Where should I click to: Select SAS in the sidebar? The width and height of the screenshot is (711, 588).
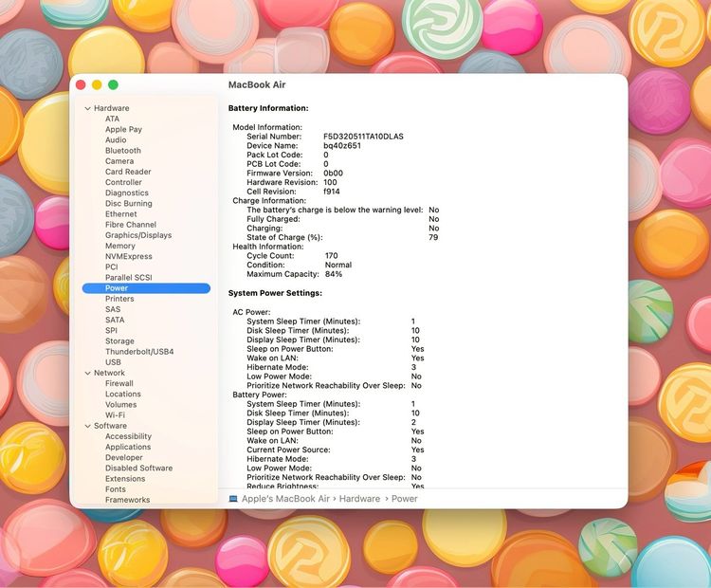coord(113,309)
